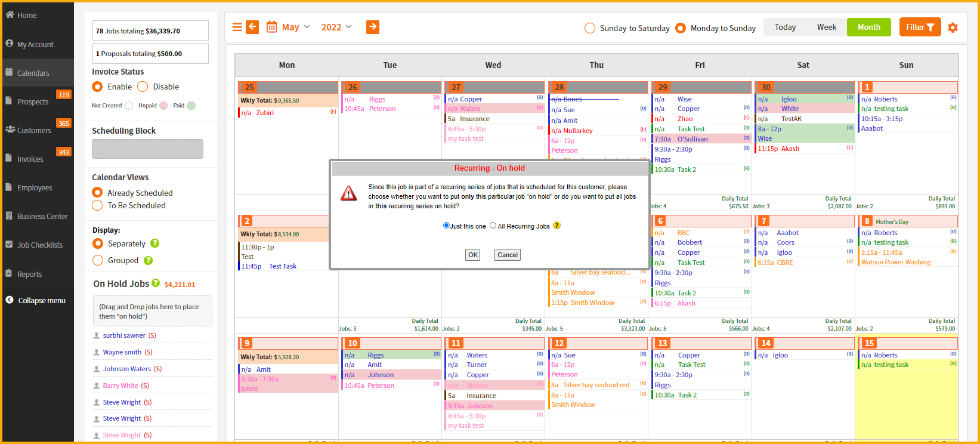Viewport: 980px width, 444px height.
Task: Click the Customers group icon
Action: point(10,129)
